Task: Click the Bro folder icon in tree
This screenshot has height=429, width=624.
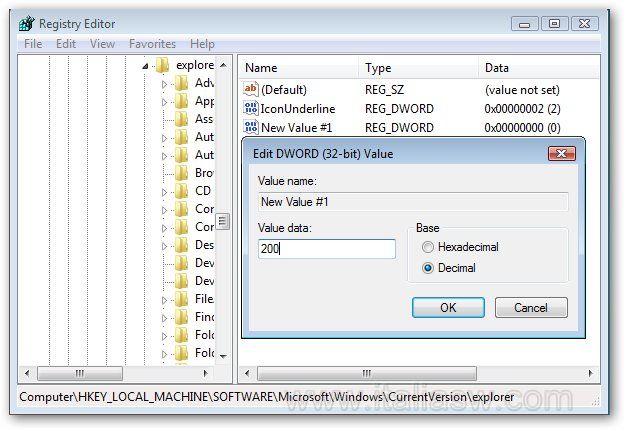Action: 181,173
